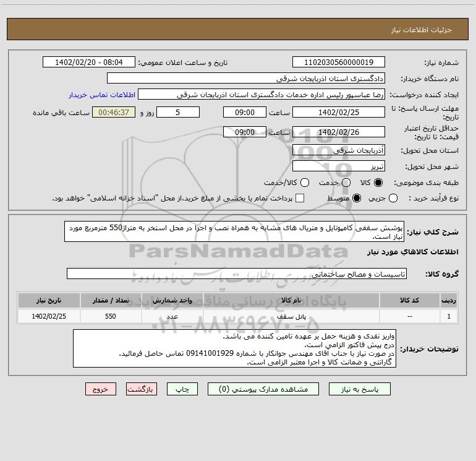
Task: Click the request creator field رضا عباسپور
Action: click(261, 95)
